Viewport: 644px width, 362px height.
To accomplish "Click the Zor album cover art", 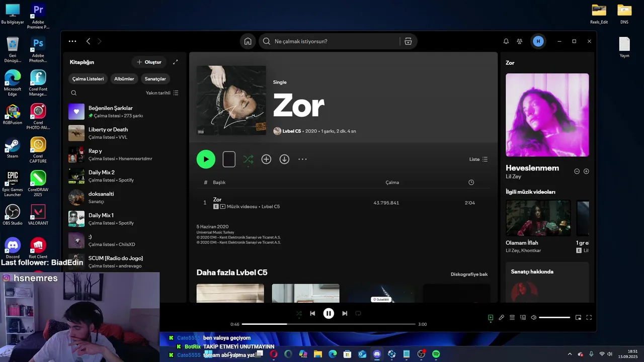I will (231, 101).
